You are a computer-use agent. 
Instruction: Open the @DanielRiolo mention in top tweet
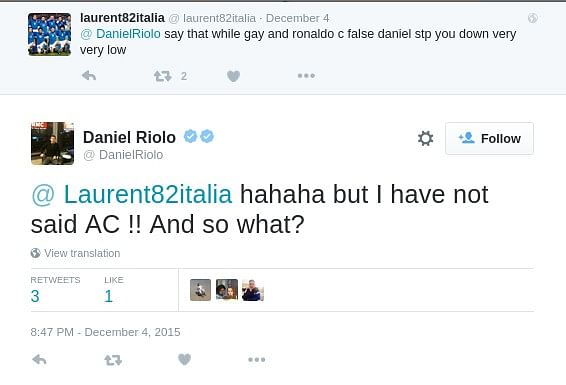point(120,34)
